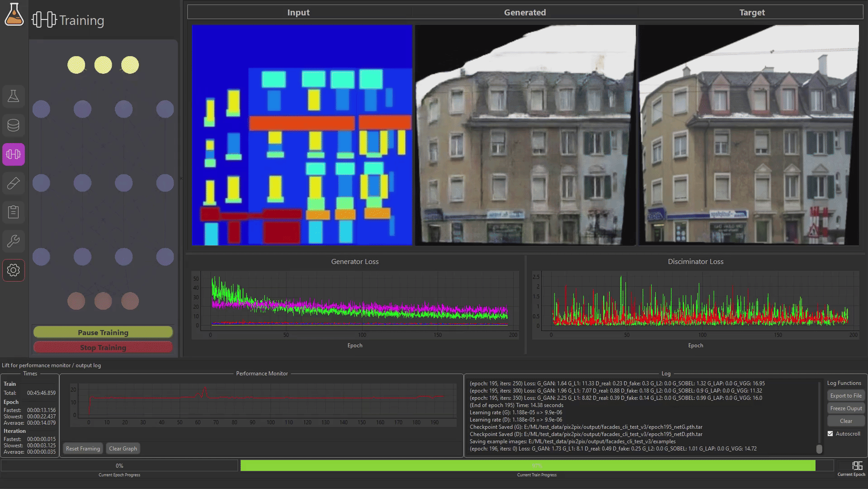The width and height of the screenshot is (868, 489).
Task: Click the Current Train Progress bar
Action: pos(536,465)
